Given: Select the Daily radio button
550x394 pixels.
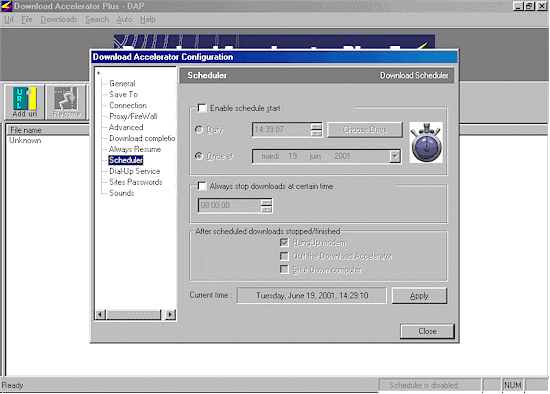Looking at the screenshot, I should [x=199, y=129].
